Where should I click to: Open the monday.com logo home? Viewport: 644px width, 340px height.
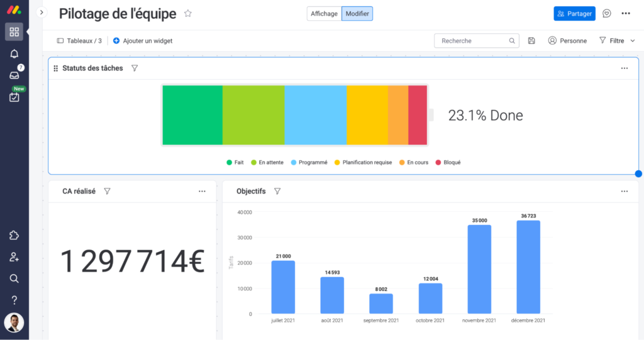click(x=14, y=10)
